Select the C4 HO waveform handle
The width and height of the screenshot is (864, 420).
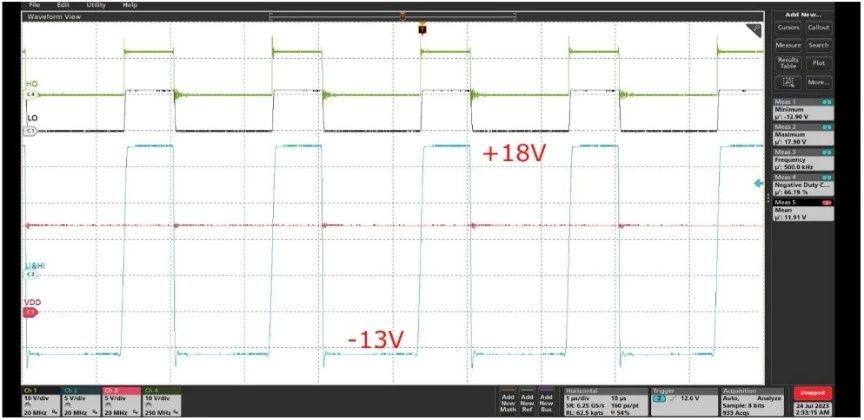30,95
